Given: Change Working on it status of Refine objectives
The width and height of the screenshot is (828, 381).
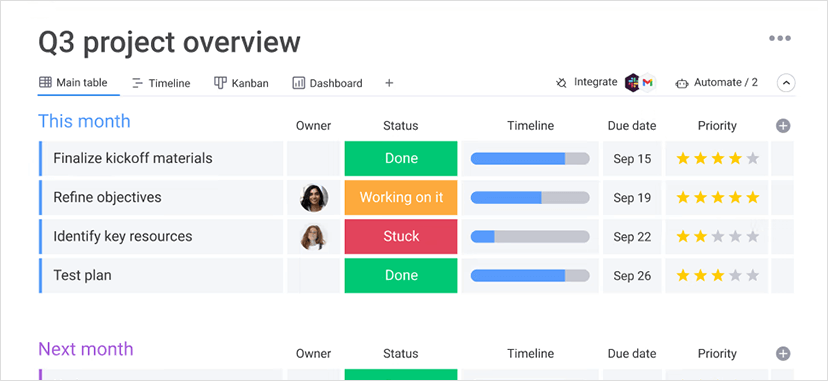Looking at the screenshot, I should (x=401, y=197).
